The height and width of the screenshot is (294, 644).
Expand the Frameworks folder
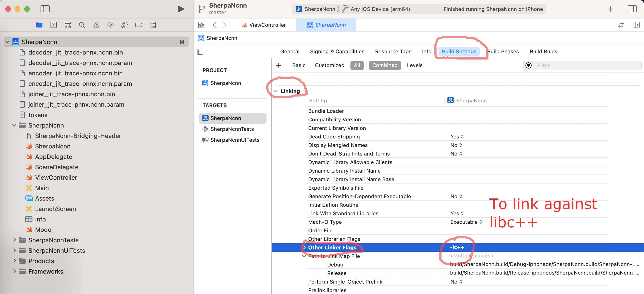click(x=14, y=271)
